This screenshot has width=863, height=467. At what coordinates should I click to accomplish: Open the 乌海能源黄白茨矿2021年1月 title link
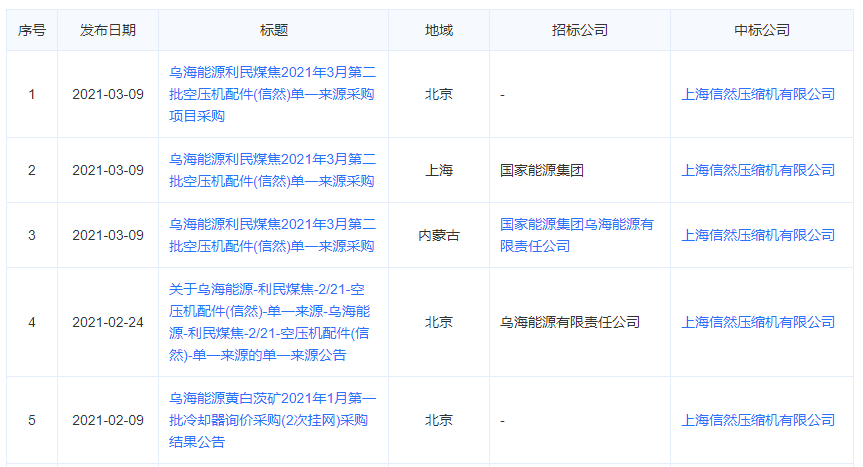click(x=272, y=420)
